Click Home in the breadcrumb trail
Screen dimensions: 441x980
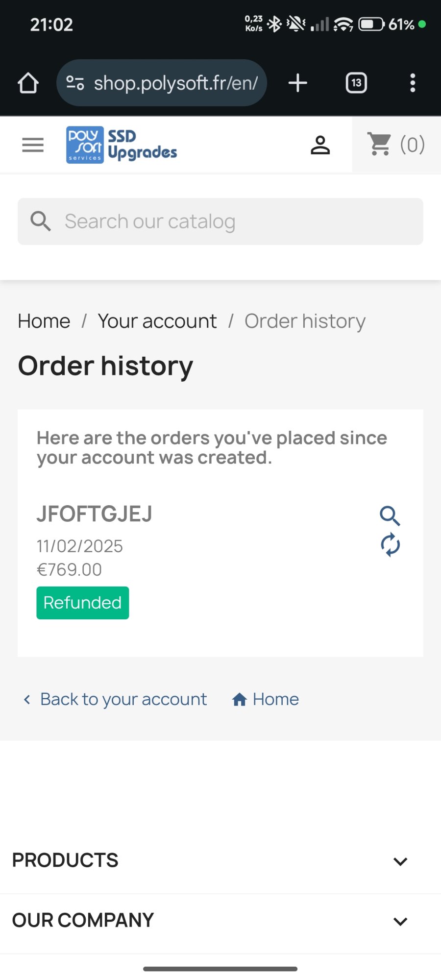(44, 321)
